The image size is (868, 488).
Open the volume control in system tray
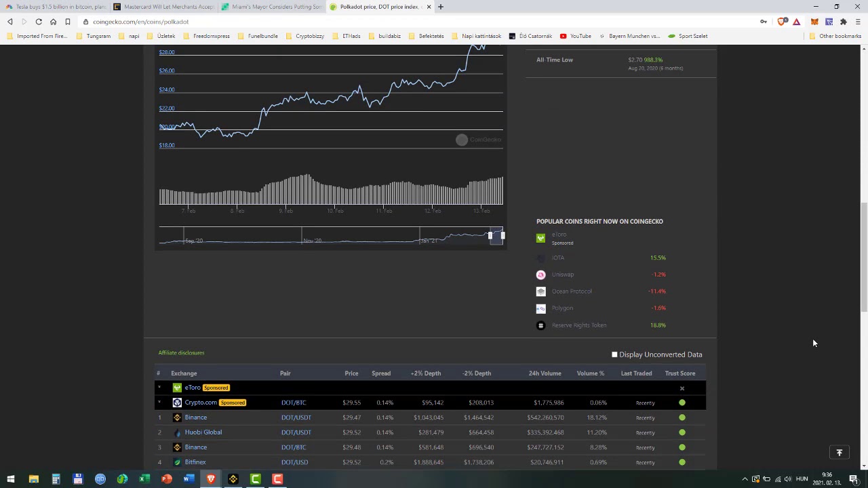788,479
